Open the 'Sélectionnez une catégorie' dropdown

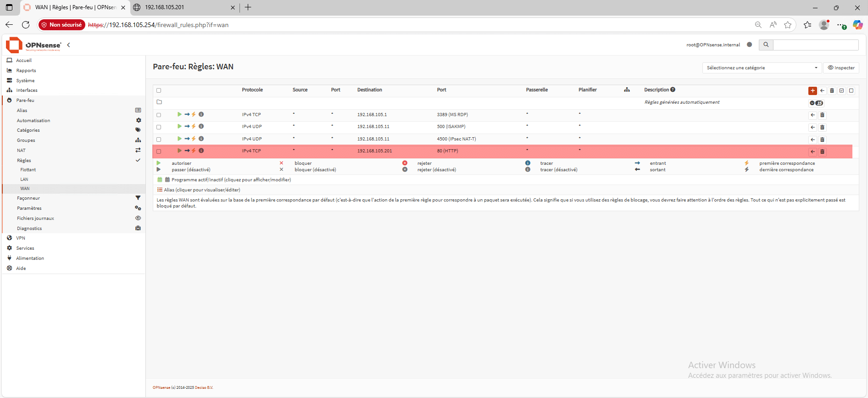761,67
